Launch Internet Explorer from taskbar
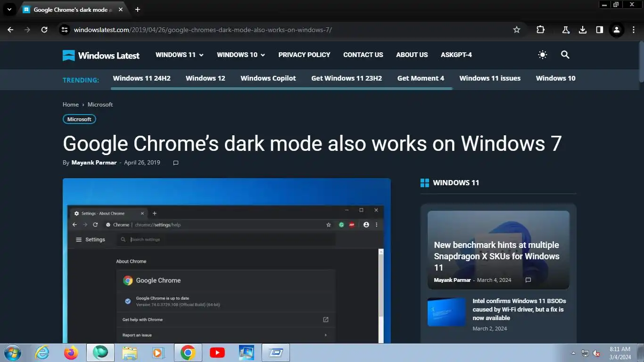Viewport: 644px width, 362px height. pyautogui.click(x=42, y=353)
